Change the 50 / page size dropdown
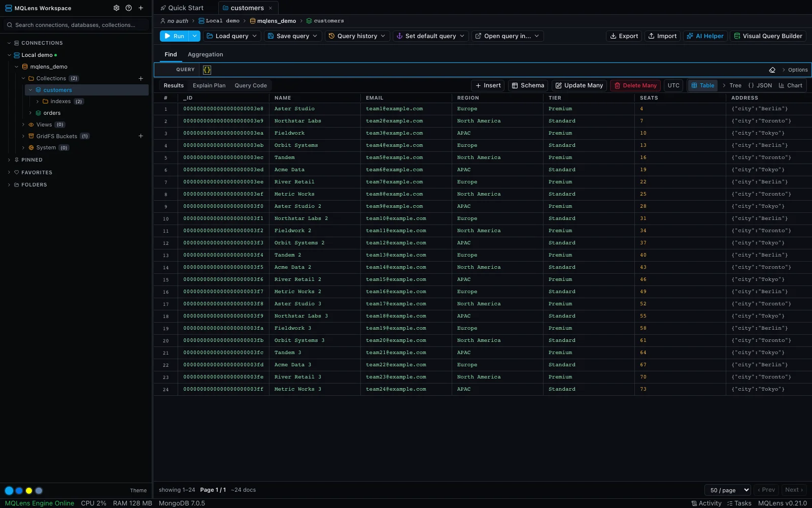Screen dimensions: 812x508 coord(727,490)
